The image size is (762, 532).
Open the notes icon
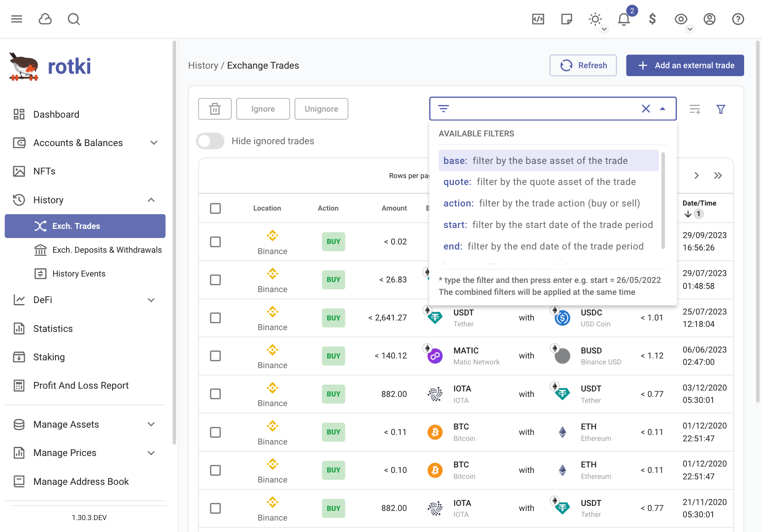(566, 19)
